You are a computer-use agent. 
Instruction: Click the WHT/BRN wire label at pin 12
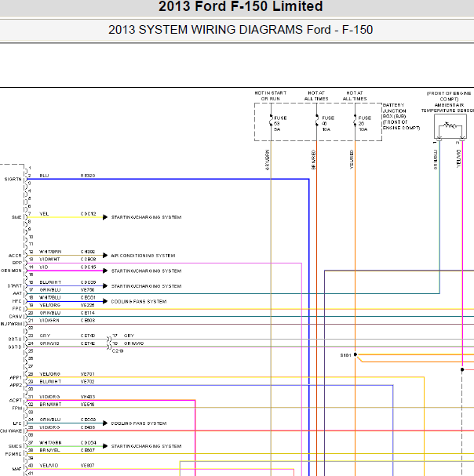tap(50, 252)
